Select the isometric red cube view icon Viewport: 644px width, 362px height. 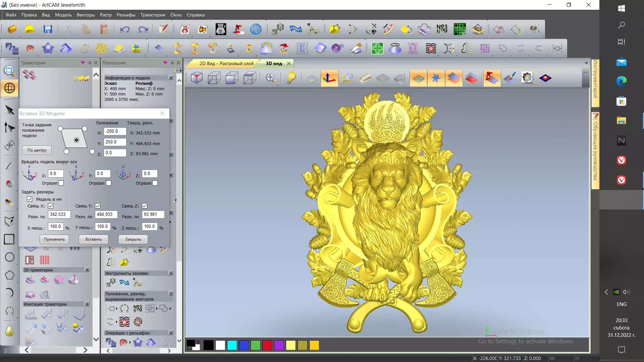coord(197,78)
